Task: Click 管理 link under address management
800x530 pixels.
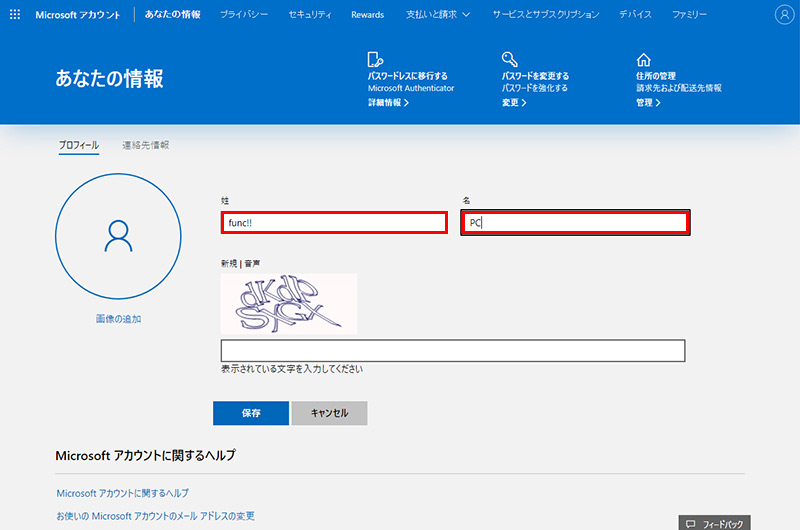Action: (648, 103)
